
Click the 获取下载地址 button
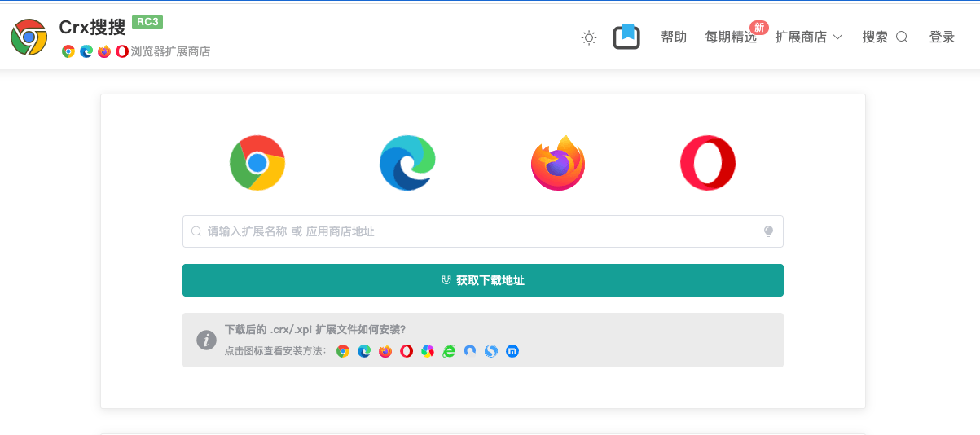pos(483,280)
